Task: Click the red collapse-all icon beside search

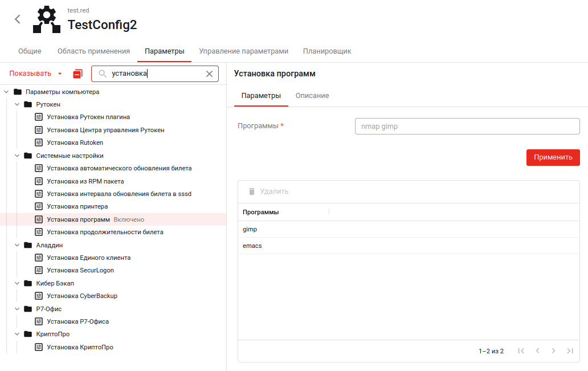Action: point(78,74)
